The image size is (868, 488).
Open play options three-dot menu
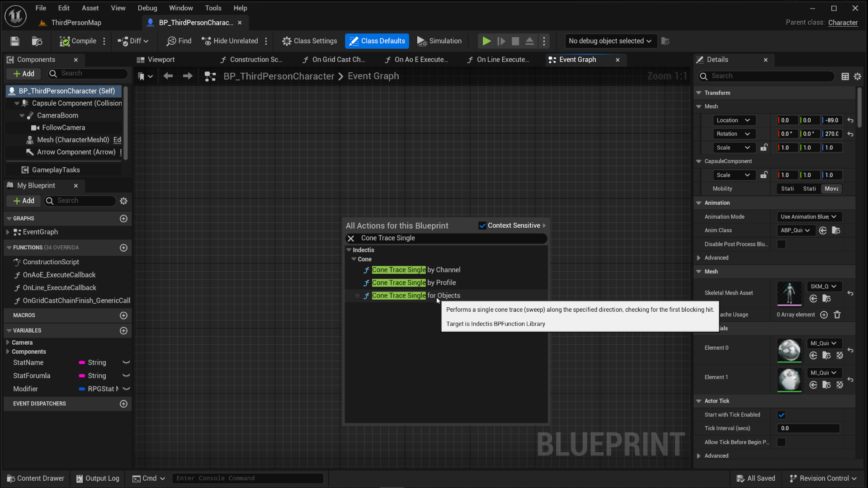coord(544,41)
